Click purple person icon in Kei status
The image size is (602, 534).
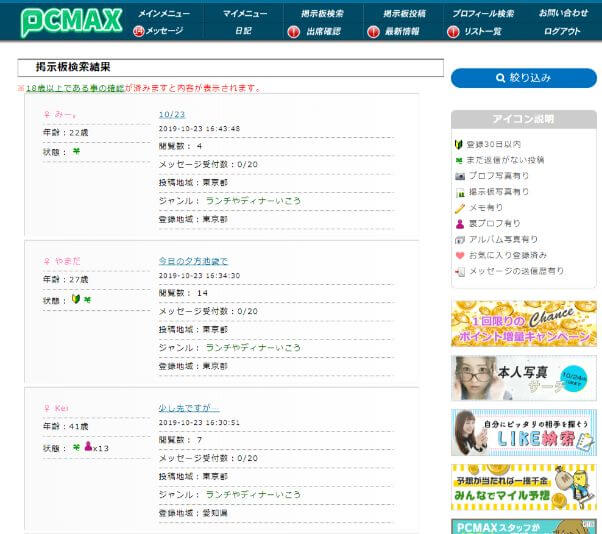pyautogui.click(x=88, y=446)
